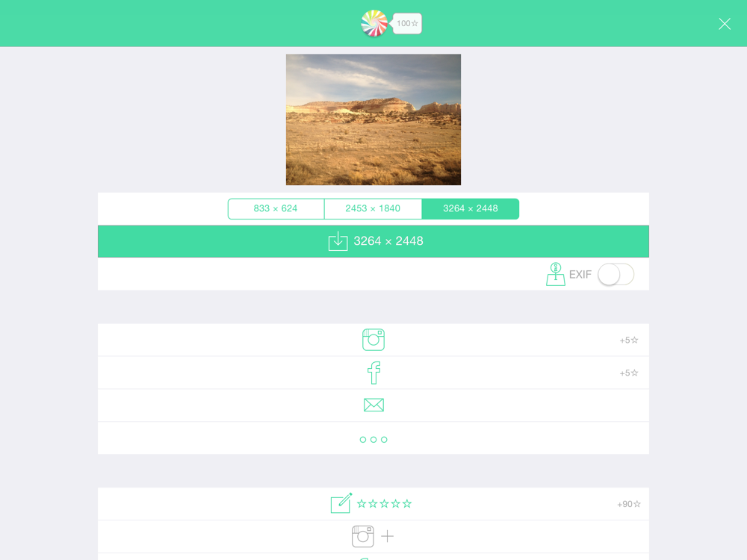Click the +90 stars reward label

[629, 504]
